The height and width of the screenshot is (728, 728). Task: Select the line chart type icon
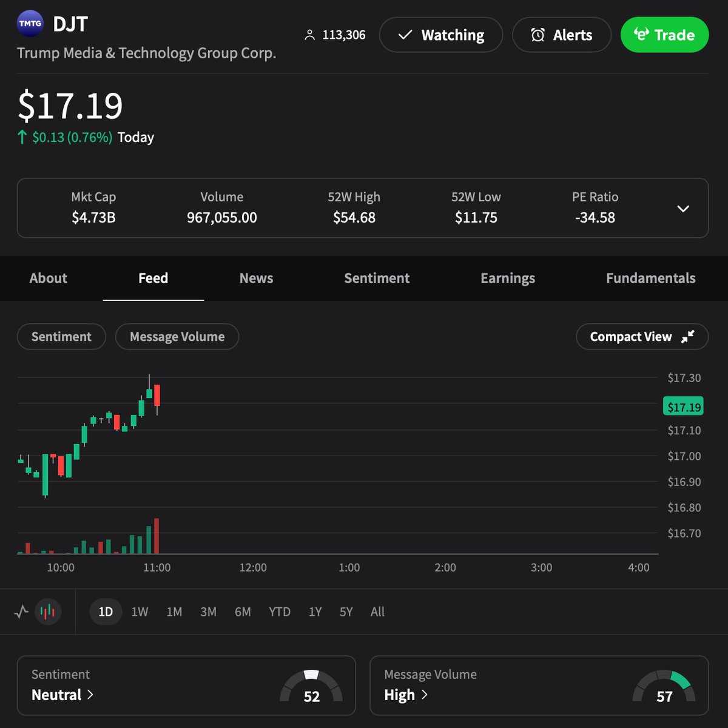pyautogui.click(x=21, y=612)
